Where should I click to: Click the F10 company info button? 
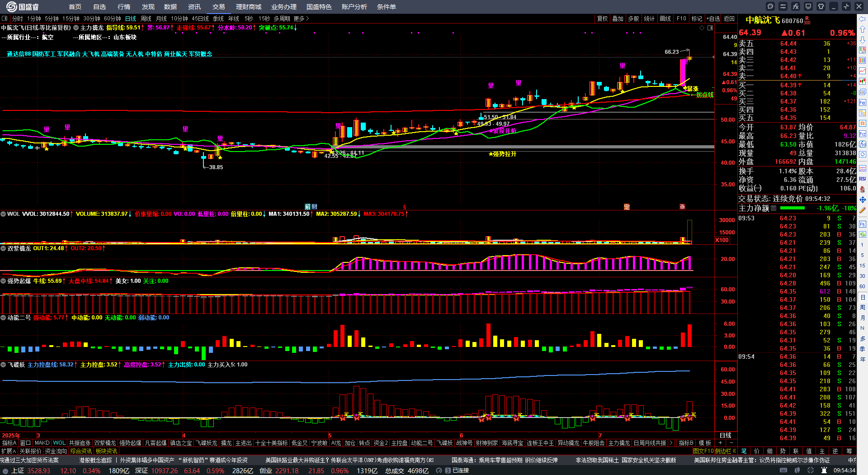point(681,19)
